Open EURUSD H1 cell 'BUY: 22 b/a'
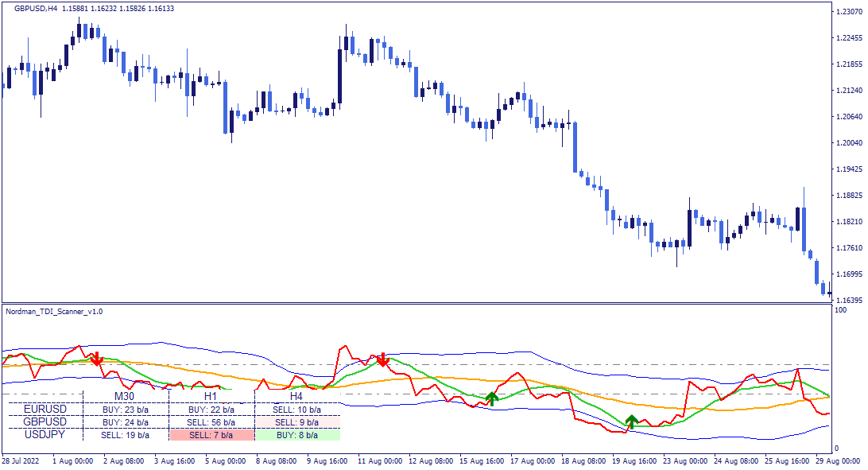The height and width of the screenshot is (470, 868). tap(211, 410)
